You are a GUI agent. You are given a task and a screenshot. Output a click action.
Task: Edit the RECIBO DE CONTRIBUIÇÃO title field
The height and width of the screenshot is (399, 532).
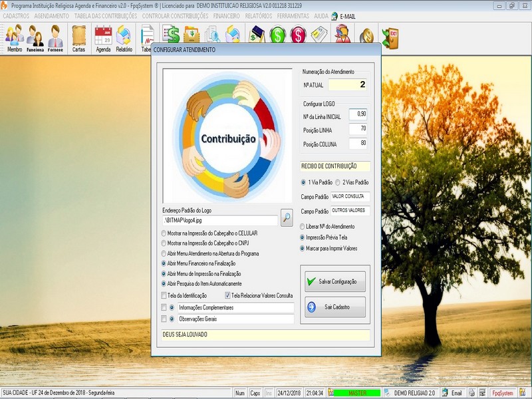tap(335, 166)
